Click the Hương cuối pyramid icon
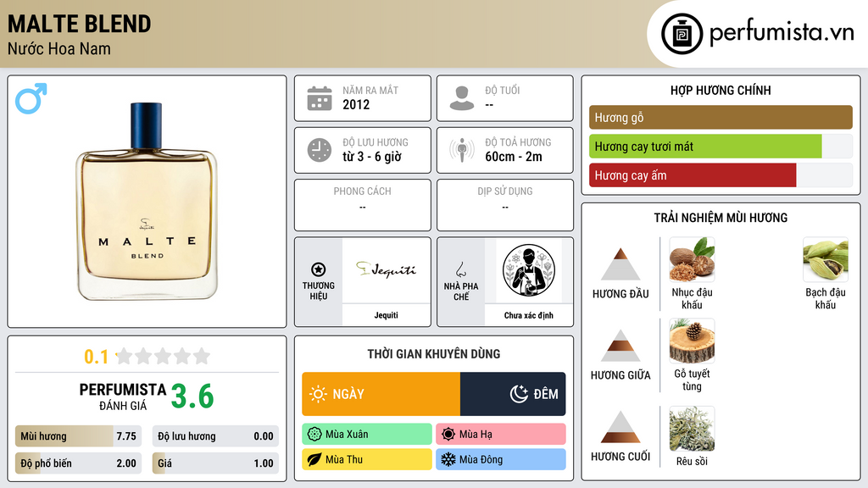The width and height of the screenshot is (868, 488). point(620,427)
